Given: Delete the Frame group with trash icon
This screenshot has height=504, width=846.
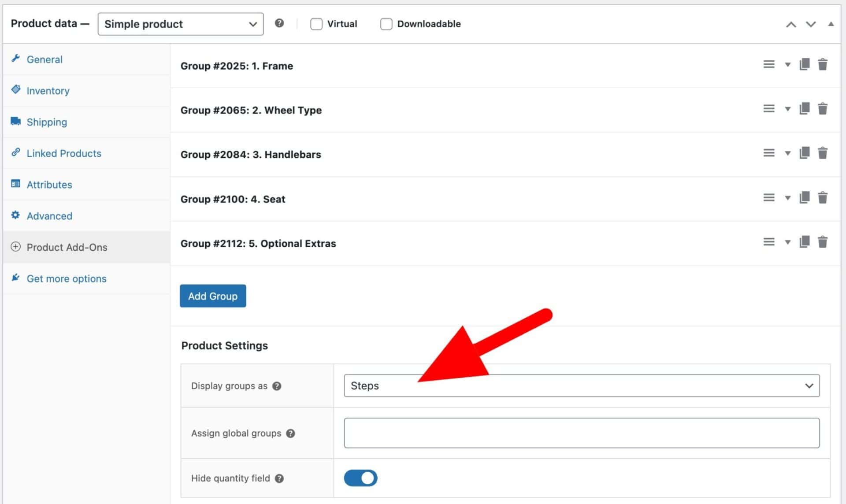Looking at the screenshot, I should [x=822, y=65].
